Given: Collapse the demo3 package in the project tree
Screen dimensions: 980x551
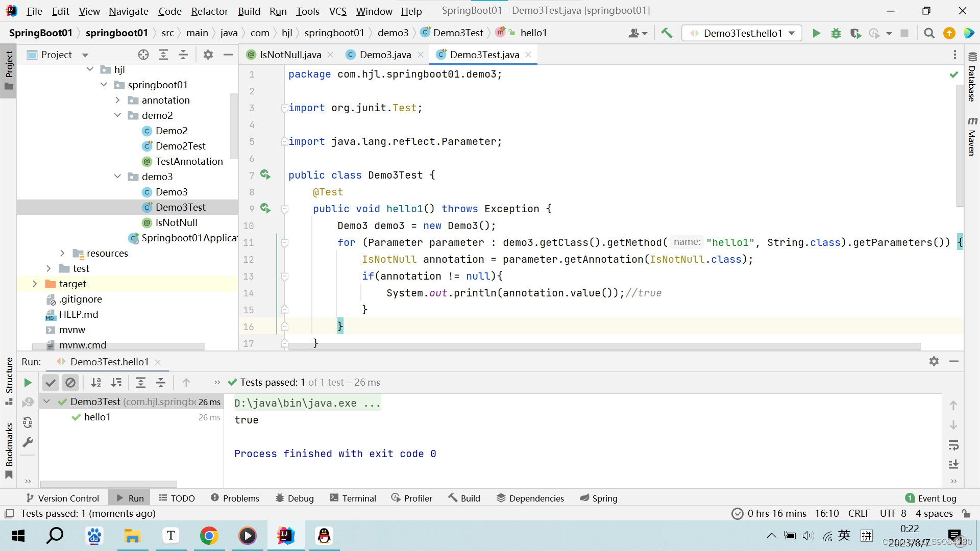Looking at the screenshot, I should pyautogui.click(x=118, y=177).
